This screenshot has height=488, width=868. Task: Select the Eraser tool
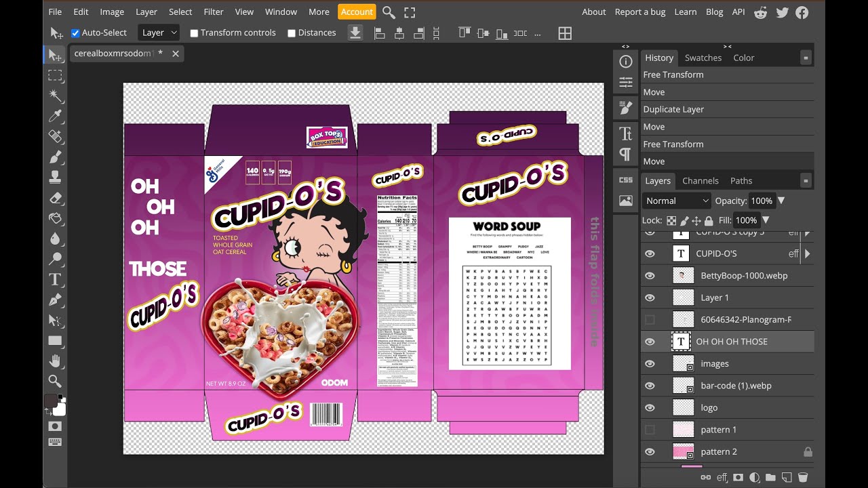(55, 198)
